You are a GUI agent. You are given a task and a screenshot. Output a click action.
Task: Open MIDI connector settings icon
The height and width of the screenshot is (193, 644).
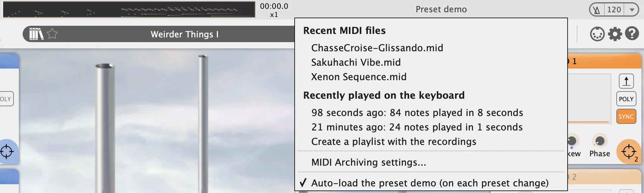(x=597, y=34)
